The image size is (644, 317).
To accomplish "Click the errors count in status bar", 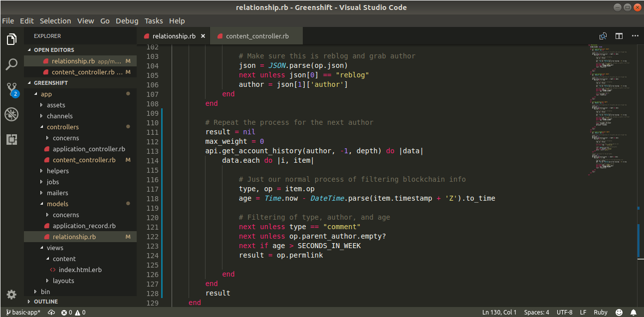I will tap(67, 313).
